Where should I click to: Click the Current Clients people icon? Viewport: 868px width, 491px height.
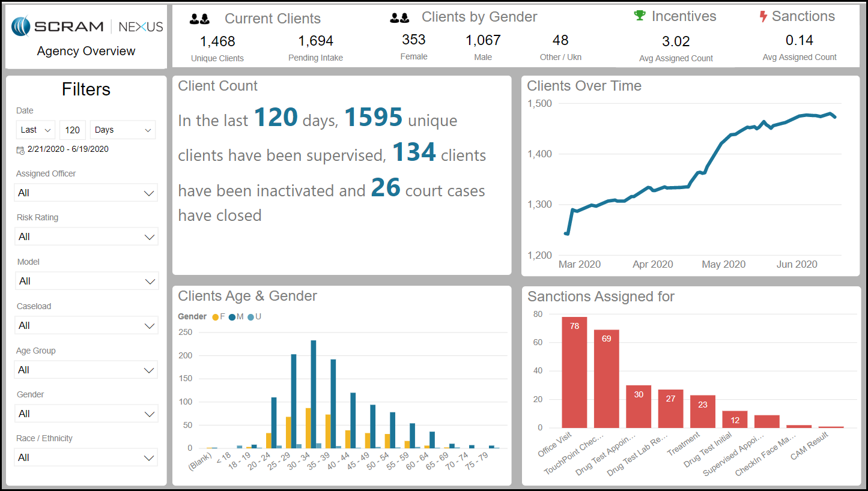point(199,19)
